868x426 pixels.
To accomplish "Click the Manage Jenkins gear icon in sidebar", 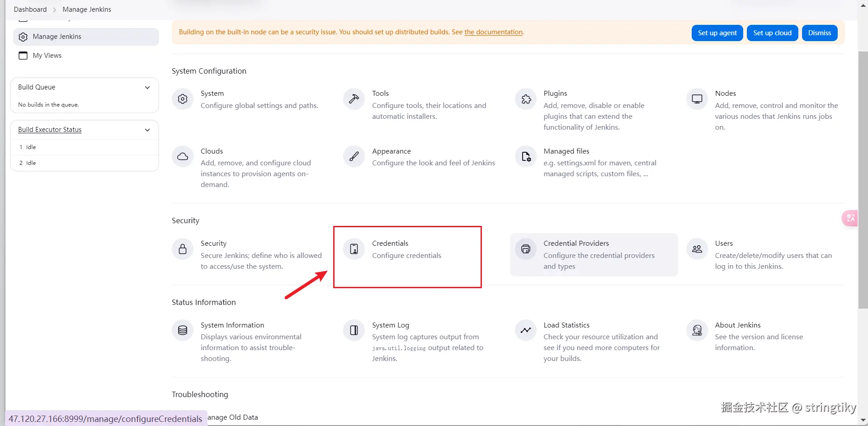I will pos(23,37).
